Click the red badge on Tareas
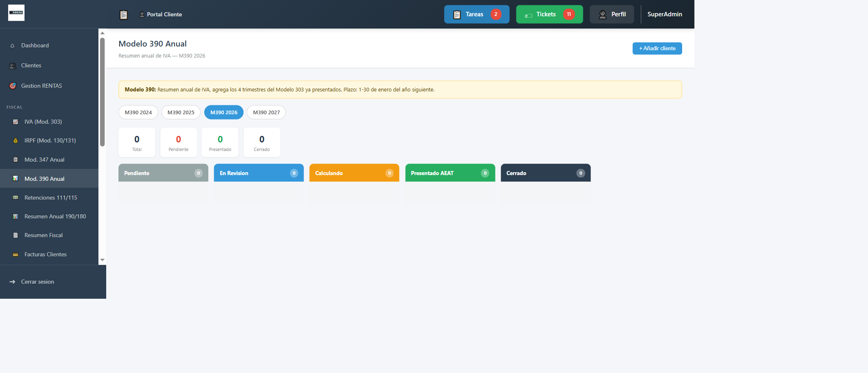 (495, 14)
